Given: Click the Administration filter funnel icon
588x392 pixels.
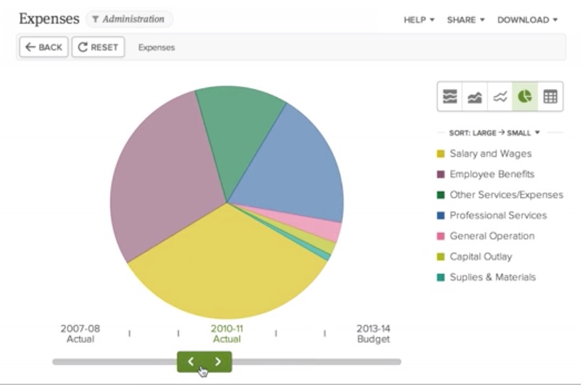Looking at the screenshot, I should pyautogui.click(x=95, y=19).
